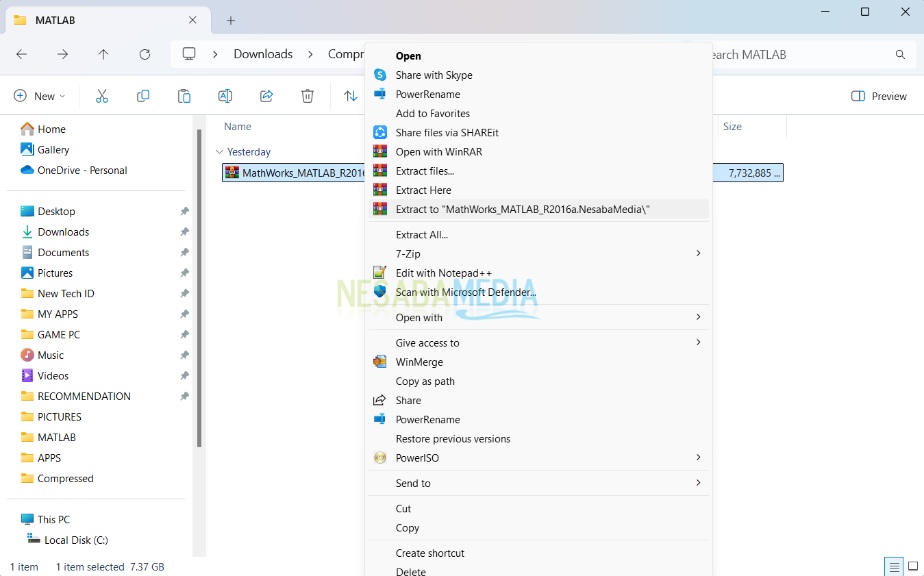Close the MATLAB tab

point(192,21)
